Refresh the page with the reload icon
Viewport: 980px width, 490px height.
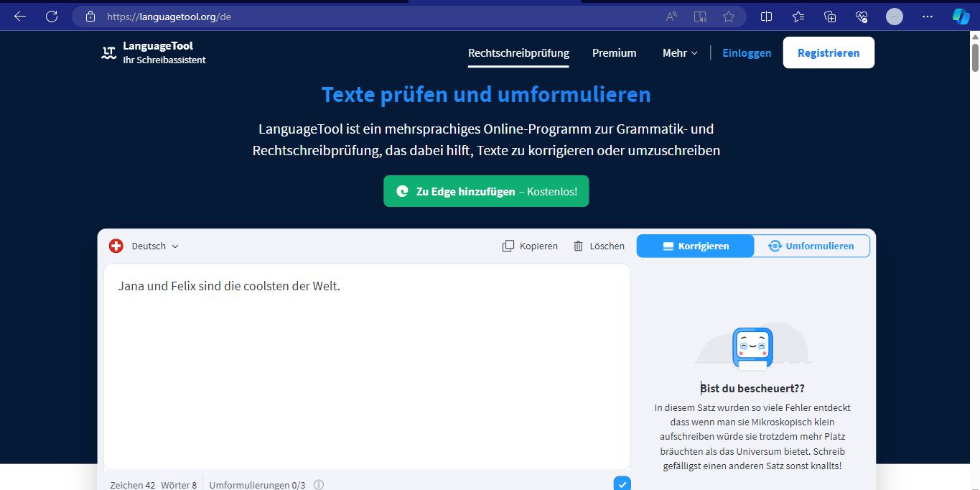52,17
